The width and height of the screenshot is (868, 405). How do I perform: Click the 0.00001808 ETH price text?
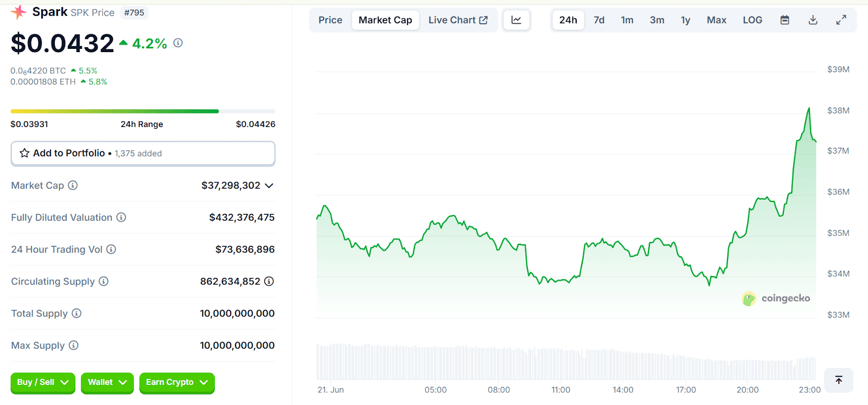tap(43, 82)
